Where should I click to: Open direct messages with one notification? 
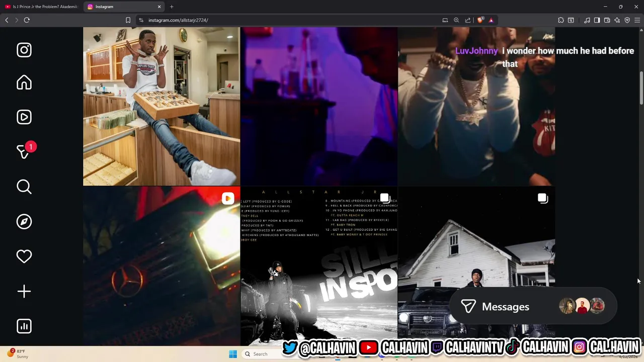pyautogui.click(x=24, y=150)
